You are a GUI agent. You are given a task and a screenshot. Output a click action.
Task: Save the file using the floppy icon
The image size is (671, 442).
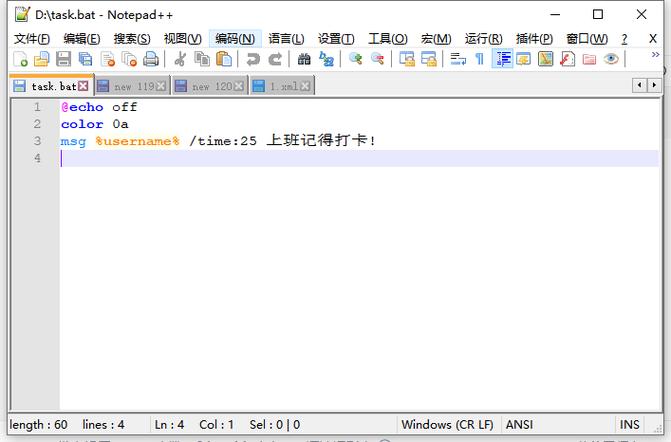coord(63,59)
